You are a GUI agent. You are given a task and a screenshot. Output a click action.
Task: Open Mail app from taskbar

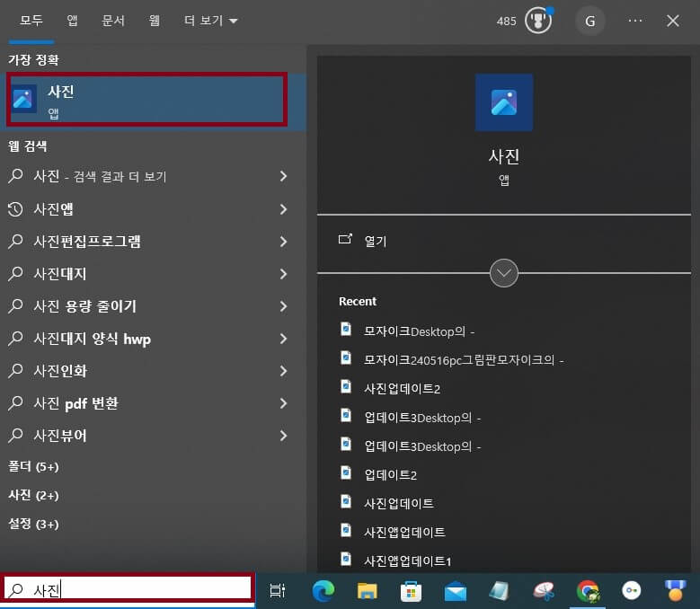455,592
